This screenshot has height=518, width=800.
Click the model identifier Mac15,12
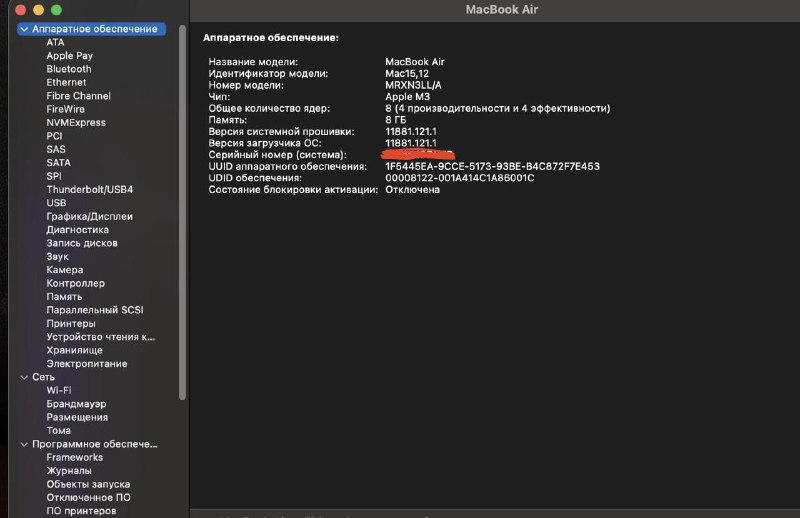point(407,73)
